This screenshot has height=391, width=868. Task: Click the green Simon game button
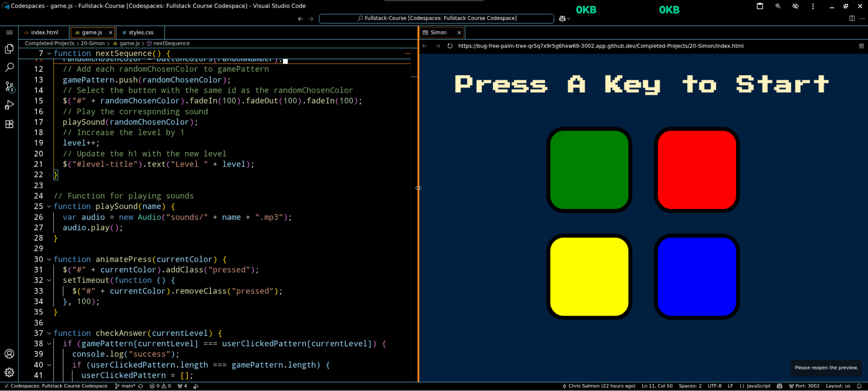[589, 170]
